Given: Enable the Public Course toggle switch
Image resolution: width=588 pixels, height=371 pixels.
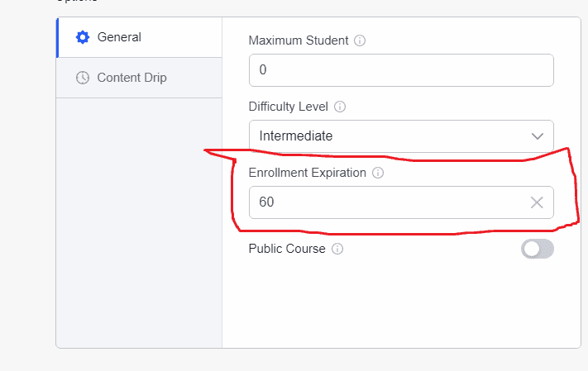Looking at the screenshot, I should pos(537,249).
